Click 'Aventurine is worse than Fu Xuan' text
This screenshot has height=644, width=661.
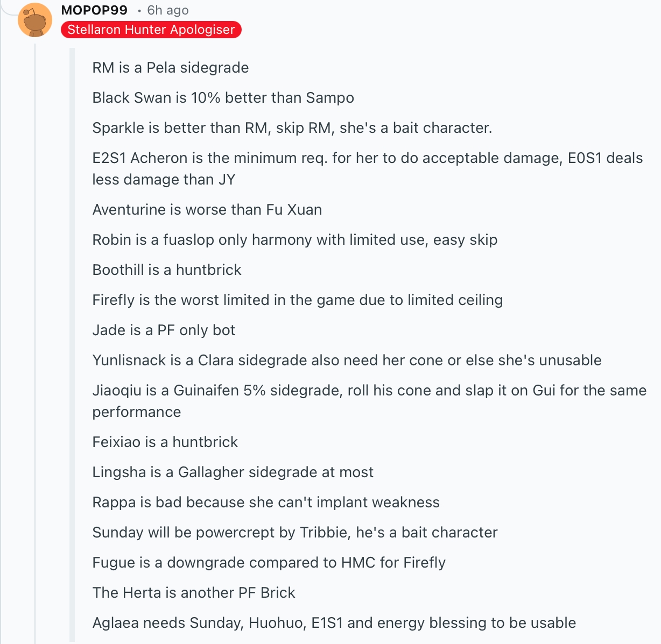click(207, 210)
